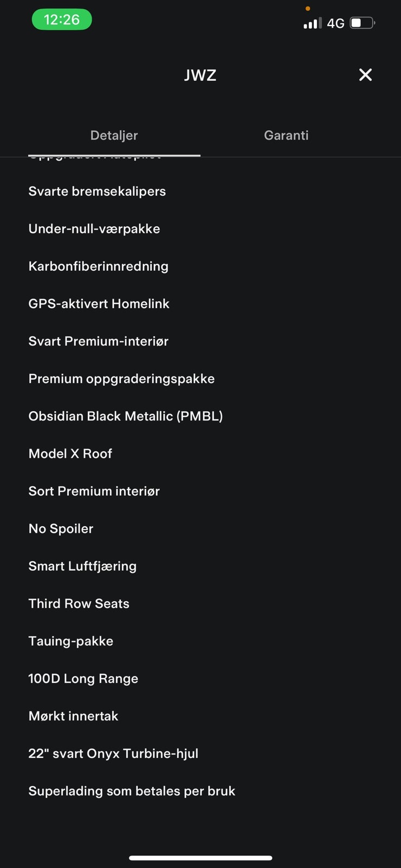The width and height of the screenshot is (401, 868).
Task: Close the JWZ details panel
Action: [365, 75]
